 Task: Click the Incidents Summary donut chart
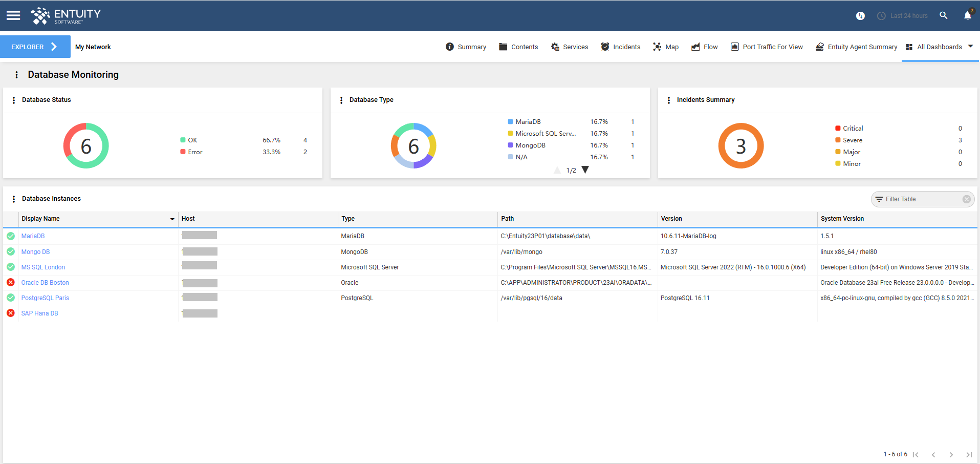click(741, 145)
